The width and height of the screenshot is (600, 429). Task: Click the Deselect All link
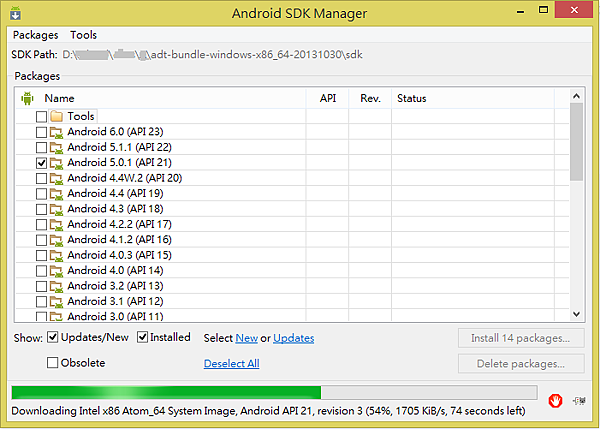coord(231,364)
